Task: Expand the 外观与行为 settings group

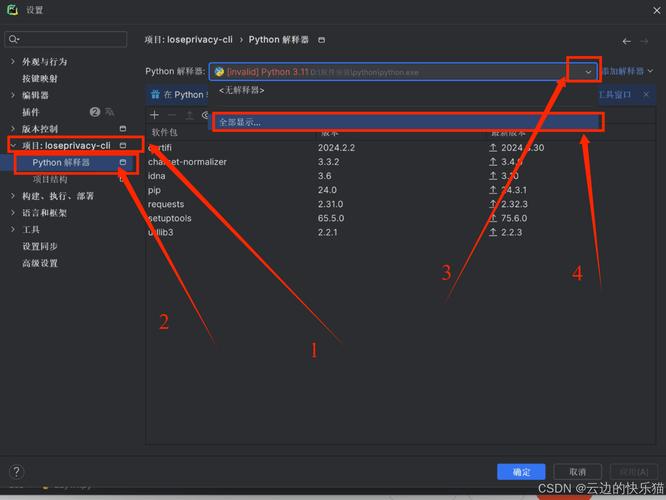Action: [x=12, y=62]
